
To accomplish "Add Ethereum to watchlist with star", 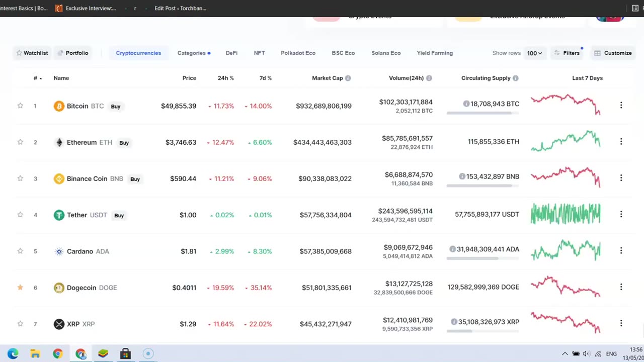I will click(20, 142).
